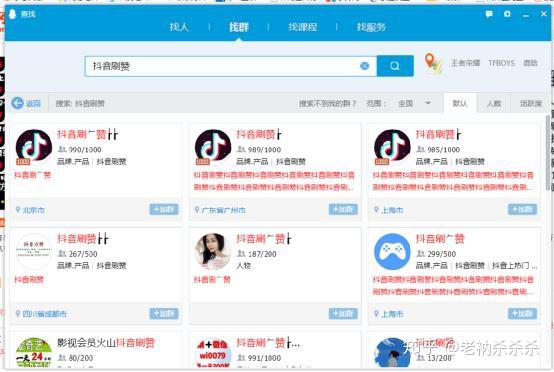
Task: Switch to 找课程 tab
Action: click(302, 27)
